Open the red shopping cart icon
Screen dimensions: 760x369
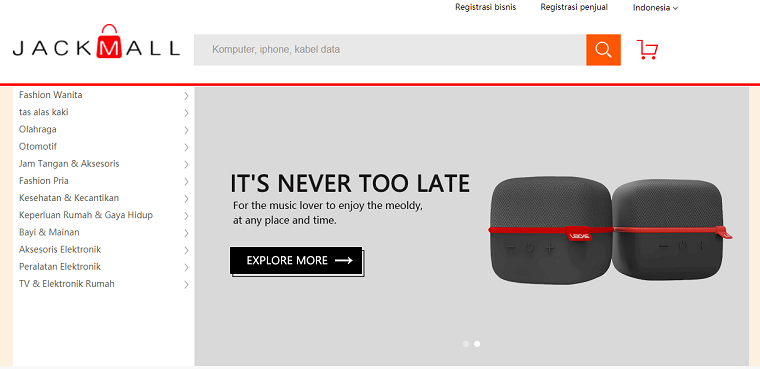pos(648,49)
